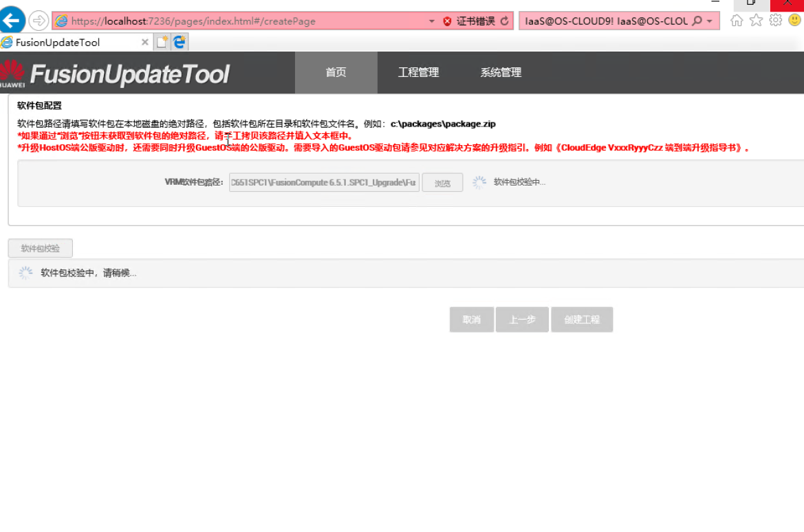Click the spinner next to 软件包校验中...
This screenshot has width=804, height=532.
coord(479,182)
